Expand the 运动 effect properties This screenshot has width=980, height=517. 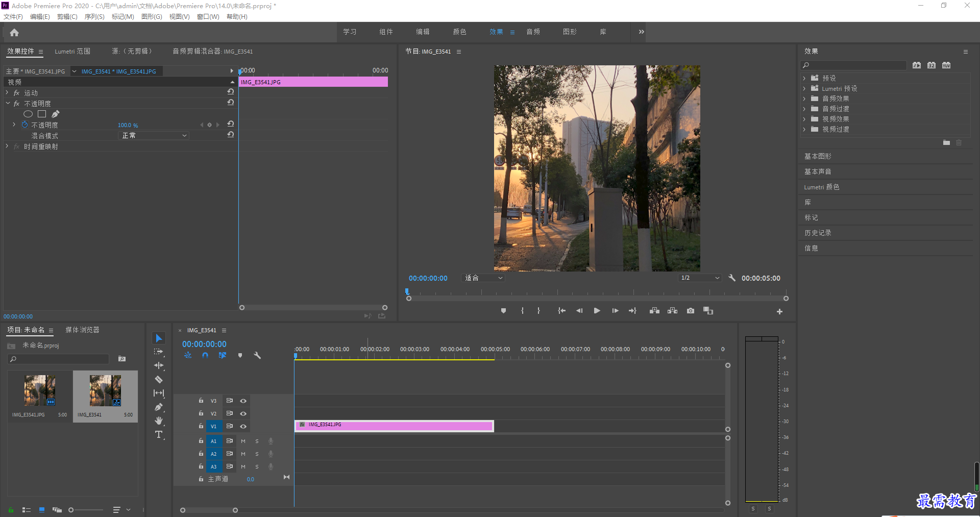click(7, 92)
